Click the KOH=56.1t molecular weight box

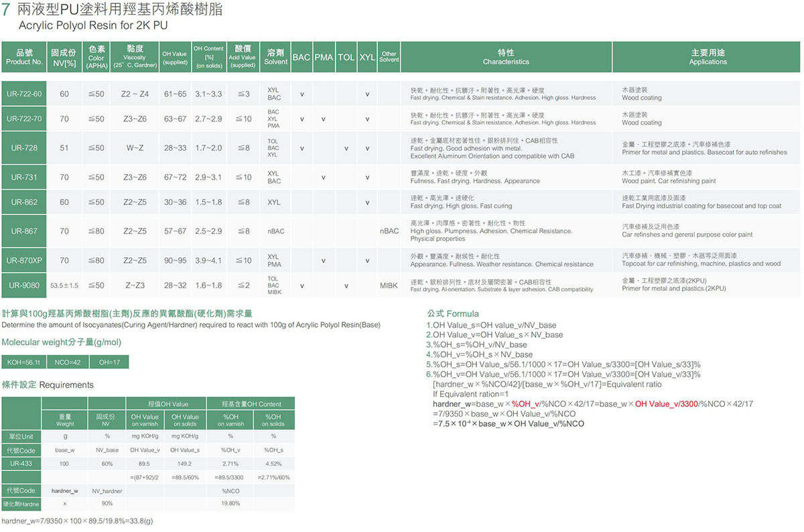pyautogui.click(x=24, y=362)
